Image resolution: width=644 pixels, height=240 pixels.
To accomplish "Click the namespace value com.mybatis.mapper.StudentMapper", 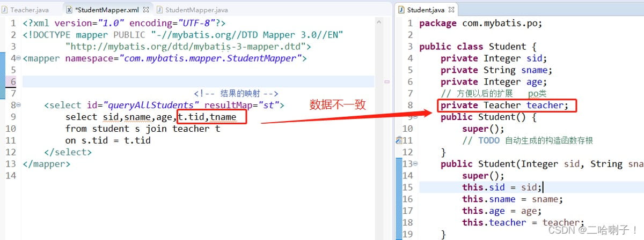I will point(210,58).
